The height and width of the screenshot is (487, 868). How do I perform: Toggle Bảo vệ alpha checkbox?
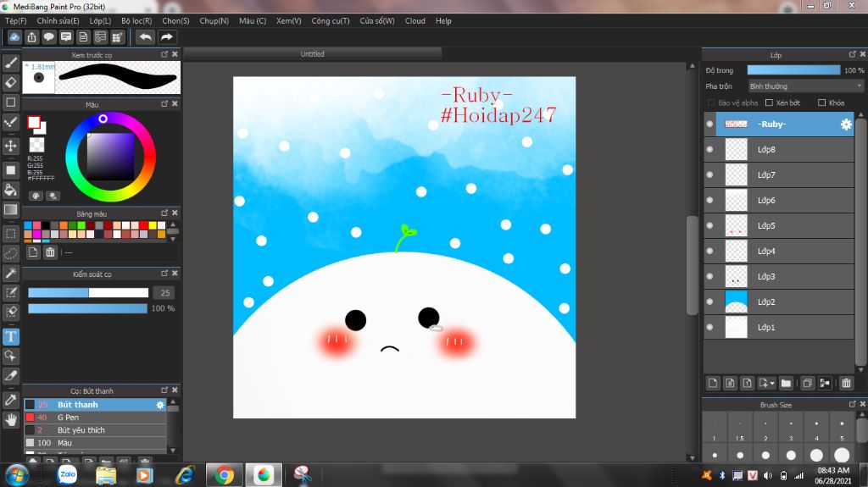711,103
